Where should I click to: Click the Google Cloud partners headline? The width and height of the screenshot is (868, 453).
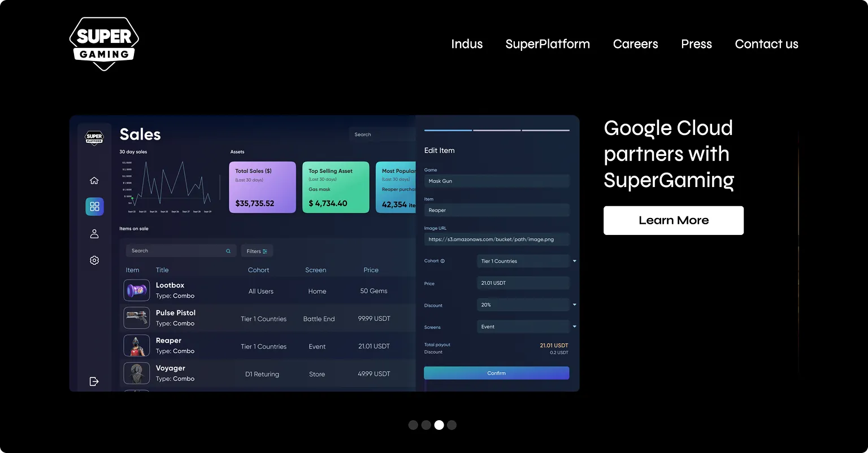point(669,154)
